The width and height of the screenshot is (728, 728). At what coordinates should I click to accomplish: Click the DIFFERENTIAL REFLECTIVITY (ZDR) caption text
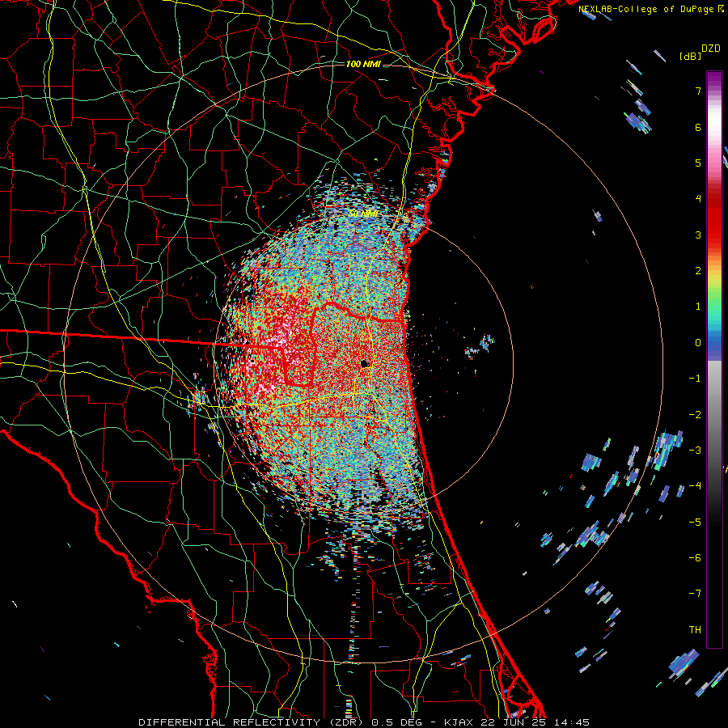(252, 722)
